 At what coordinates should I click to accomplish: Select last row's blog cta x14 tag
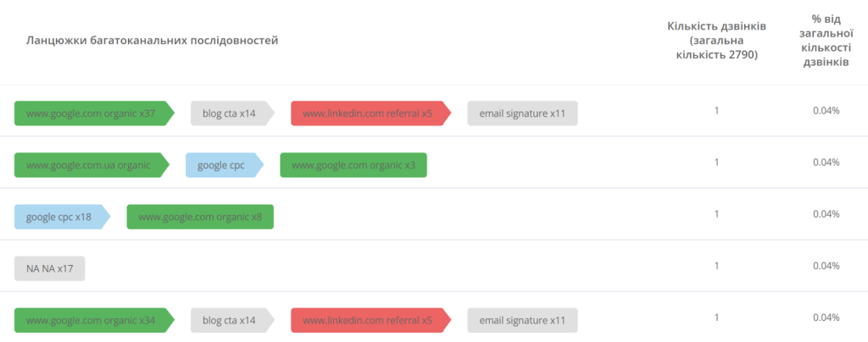232,321
